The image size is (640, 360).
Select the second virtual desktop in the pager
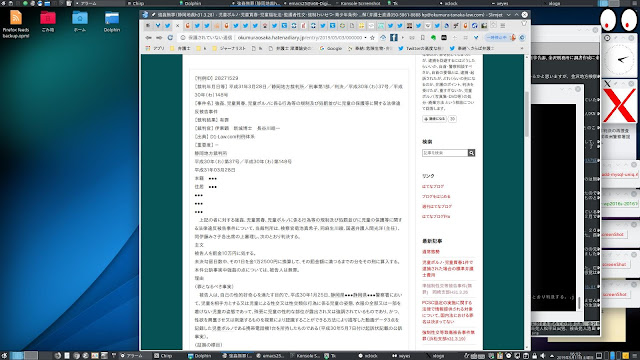click(x=31, y=356)
